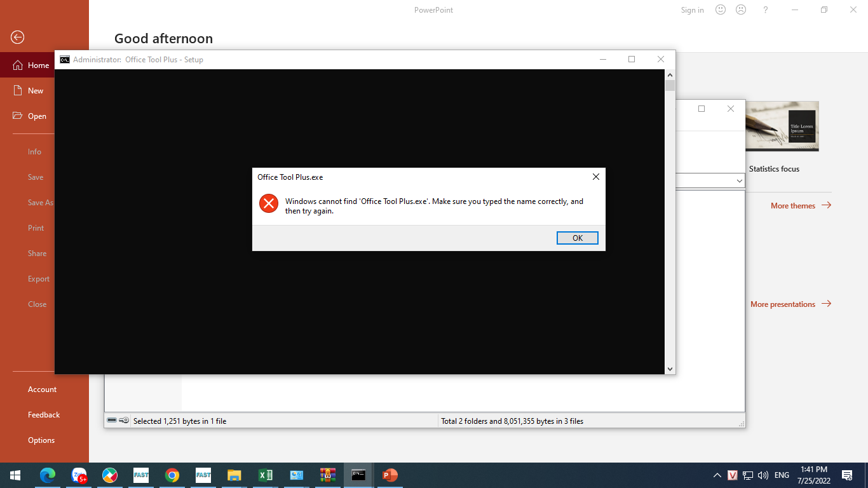Open Account page in PowerPoint

coord(42,390)
